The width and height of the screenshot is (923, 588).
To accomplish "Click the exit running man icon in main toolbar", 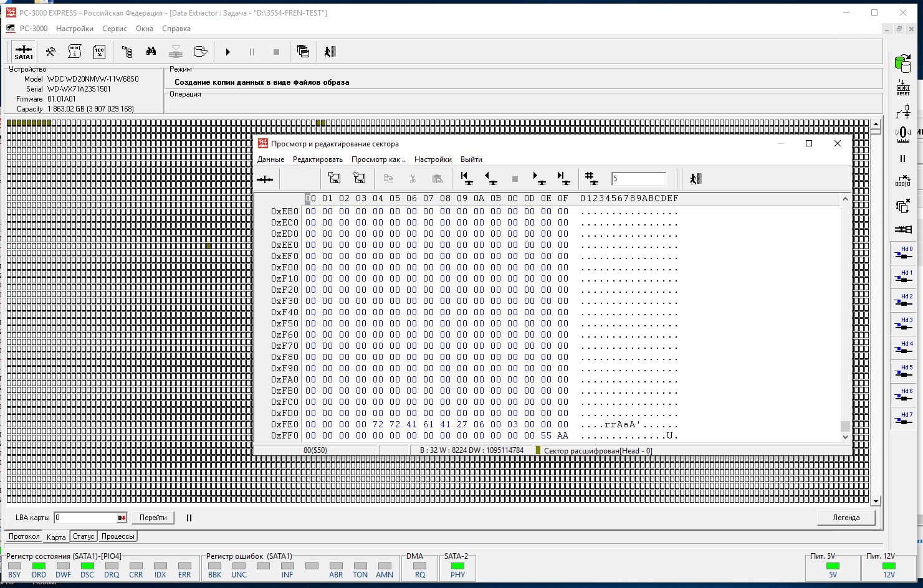I will (x=330, y=52).
